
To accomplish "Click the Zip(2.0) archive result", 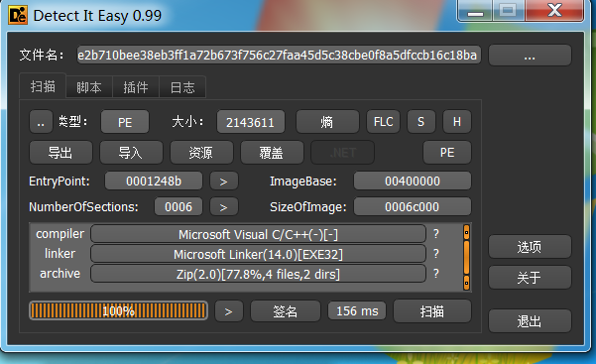I will (258, 274).
